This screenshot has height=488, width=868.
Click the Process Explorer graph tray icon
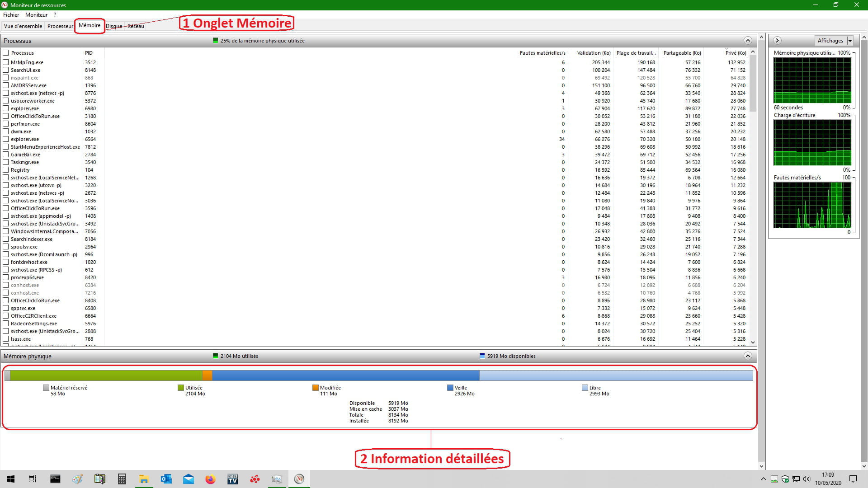pyautogui.click(x=774, y=479)
